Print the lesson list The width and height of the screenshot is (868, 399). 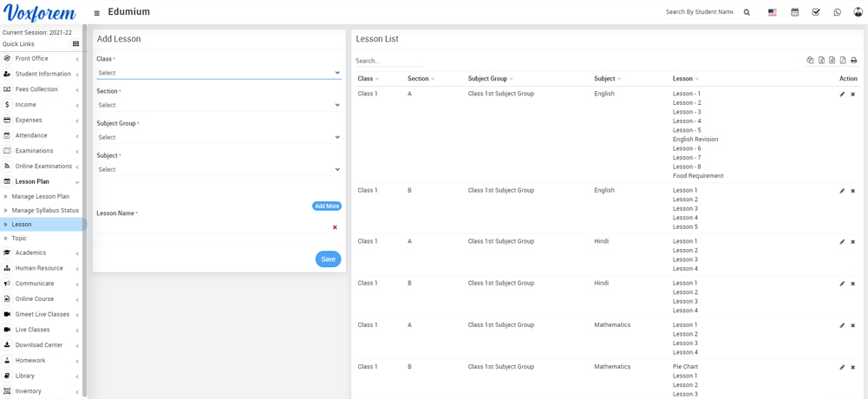pos(853,61)
